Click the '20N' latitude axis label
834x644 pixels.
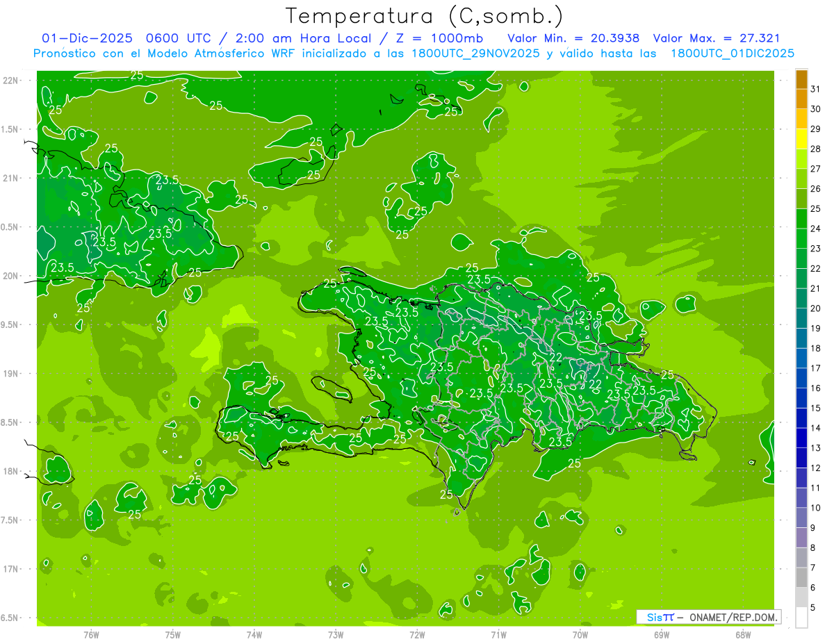(x=11, y=276)
